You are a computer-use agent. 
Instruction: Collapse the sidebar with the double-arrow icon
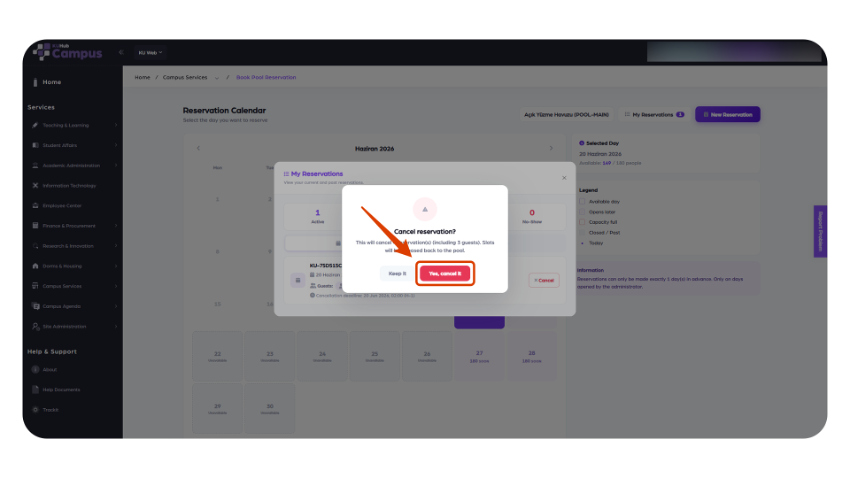point(121,53)
